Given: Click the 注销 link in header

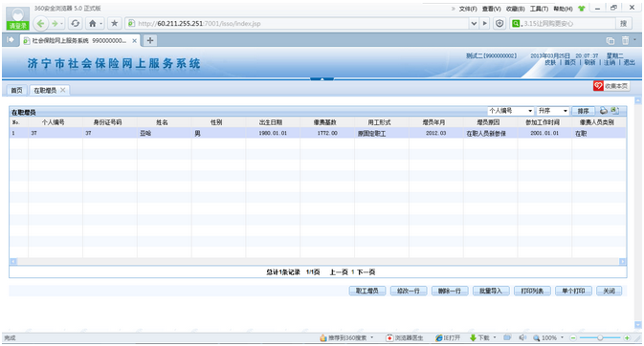Looking at the screenshot, I should (610, 62).
